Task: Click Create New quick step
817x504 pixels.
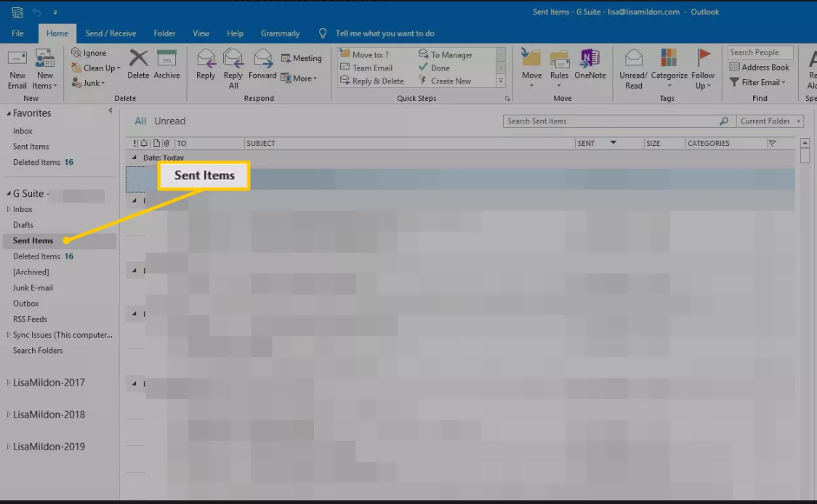Action: tap(445, 81)
